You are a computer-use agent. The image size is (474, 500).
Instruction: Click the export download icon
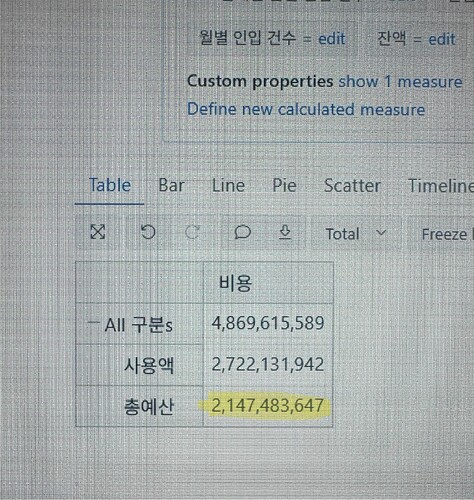click(285, 232)
